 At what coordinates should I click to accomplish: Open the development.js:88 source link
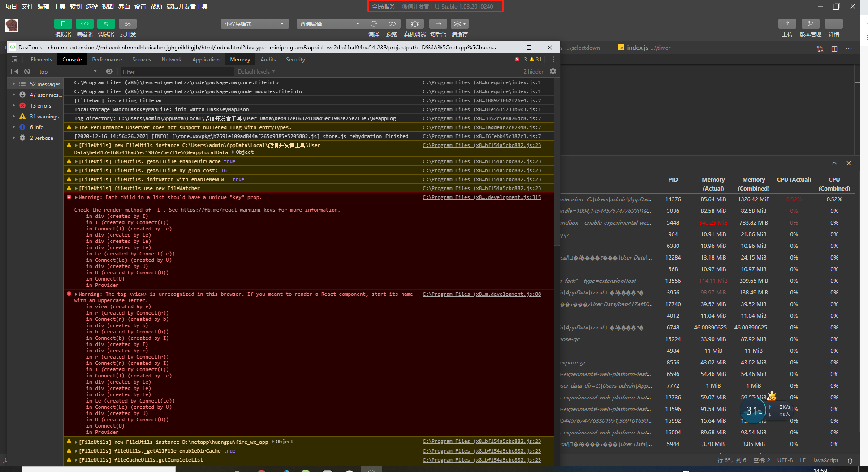[x=482, y=294]
